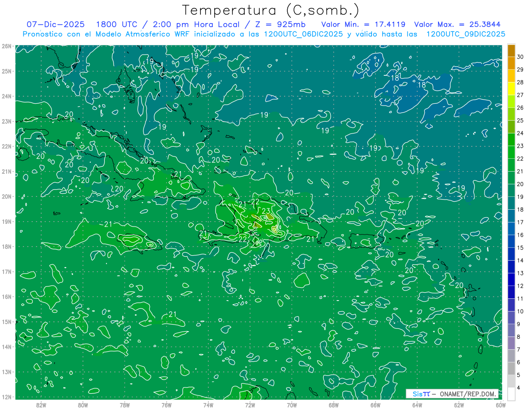This screenshot has height=411, width=532.
Task: Click the '72W' longitude label
Action: (x=250, y=405)
